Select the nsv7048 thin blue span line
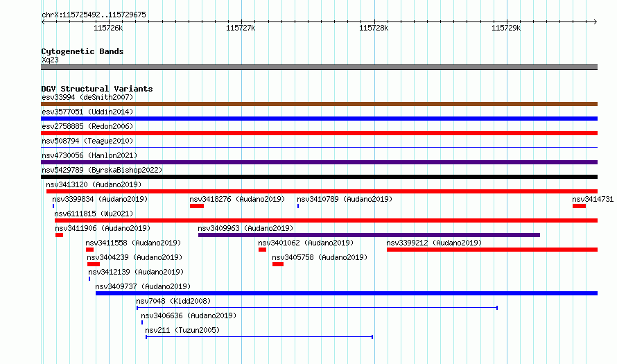 [x=317, y=308]
